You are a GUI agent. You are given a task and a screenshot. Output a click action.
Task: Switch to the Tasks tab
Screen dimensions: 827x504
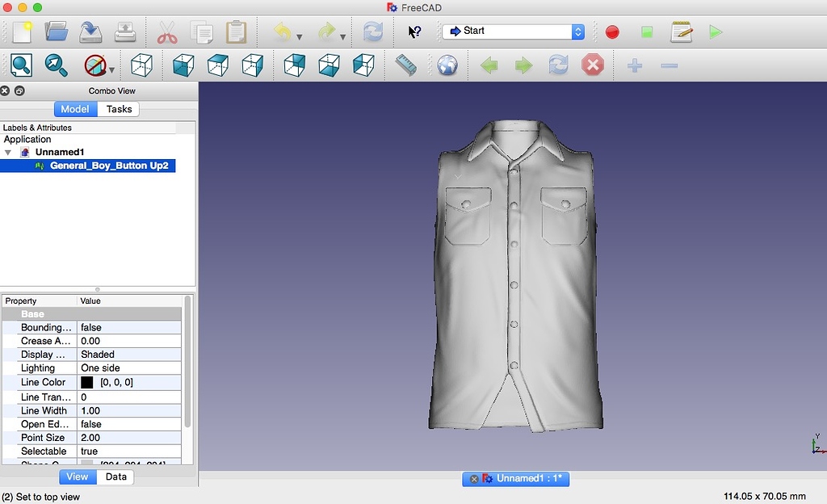tap(119, 109)
